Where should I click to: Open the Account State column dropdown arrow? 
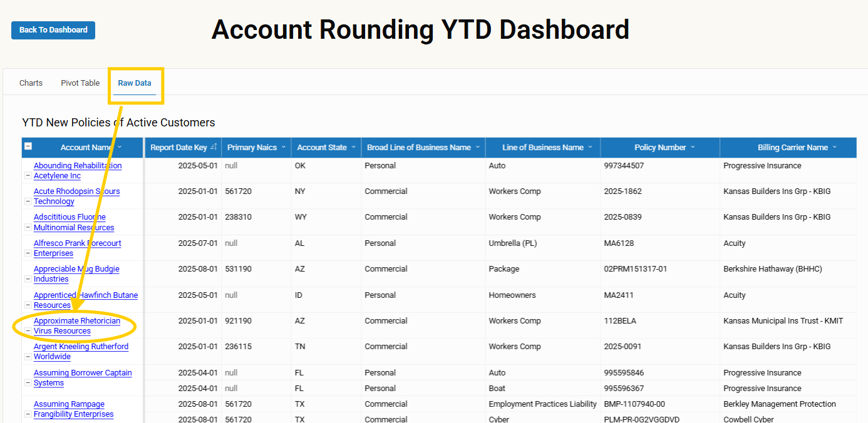tap(354, 147)
